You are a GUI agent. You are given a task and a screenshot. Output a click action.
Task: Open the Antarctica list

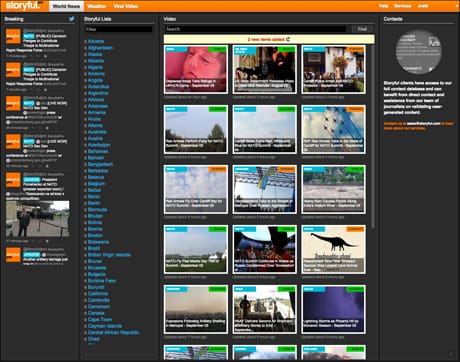pyautogui.click(x=98, y=86)
